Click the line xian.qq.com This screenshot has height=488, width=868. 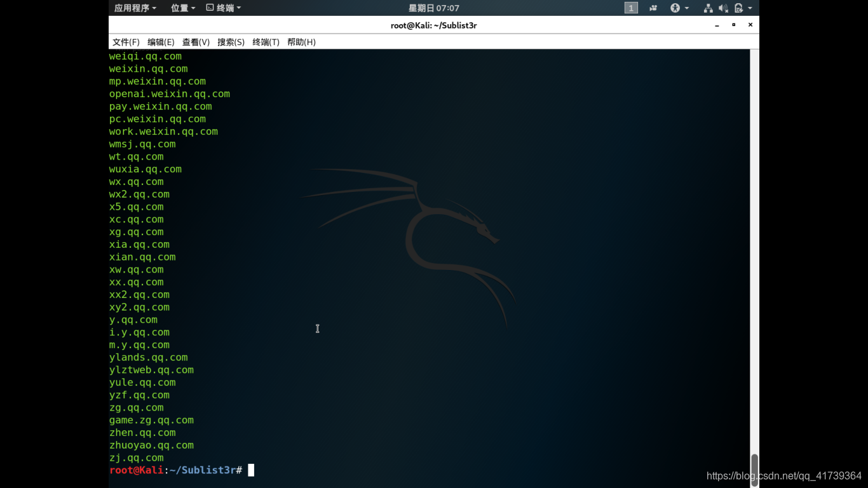(x=142, y=257)
